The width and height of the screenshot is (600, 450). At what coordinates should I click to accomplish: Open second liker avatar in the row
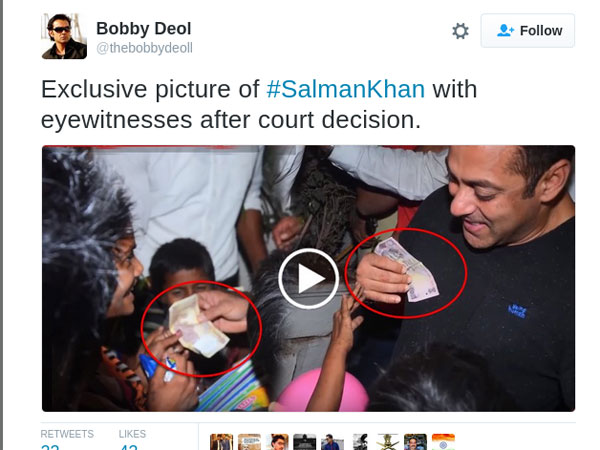click(249, 441)
